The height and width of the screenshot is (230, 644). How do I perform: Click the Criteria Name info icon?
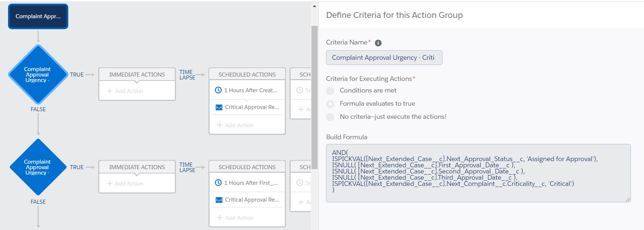(378, 43)
